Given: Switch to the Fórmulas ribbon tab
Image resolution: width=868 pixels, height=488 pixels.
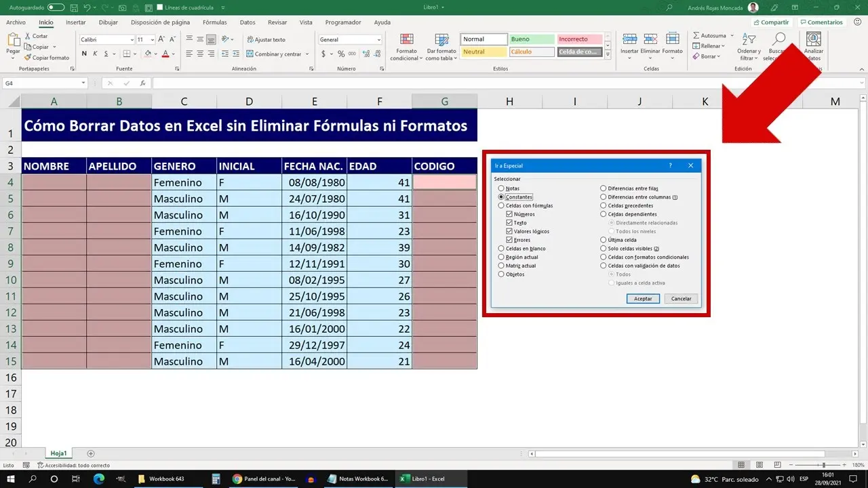Looking at the screenshot, I should [214, 22].
